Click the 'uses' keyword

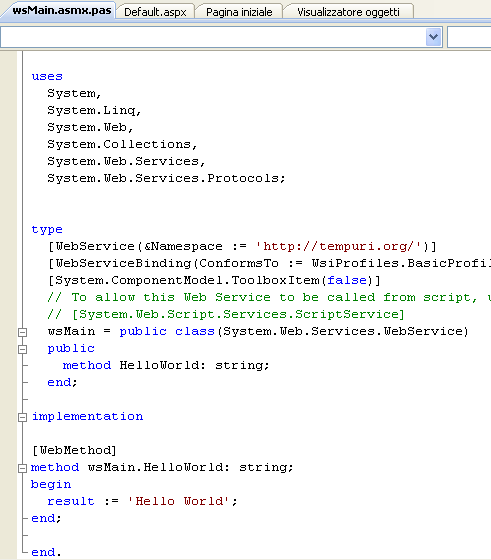(47, 76)
